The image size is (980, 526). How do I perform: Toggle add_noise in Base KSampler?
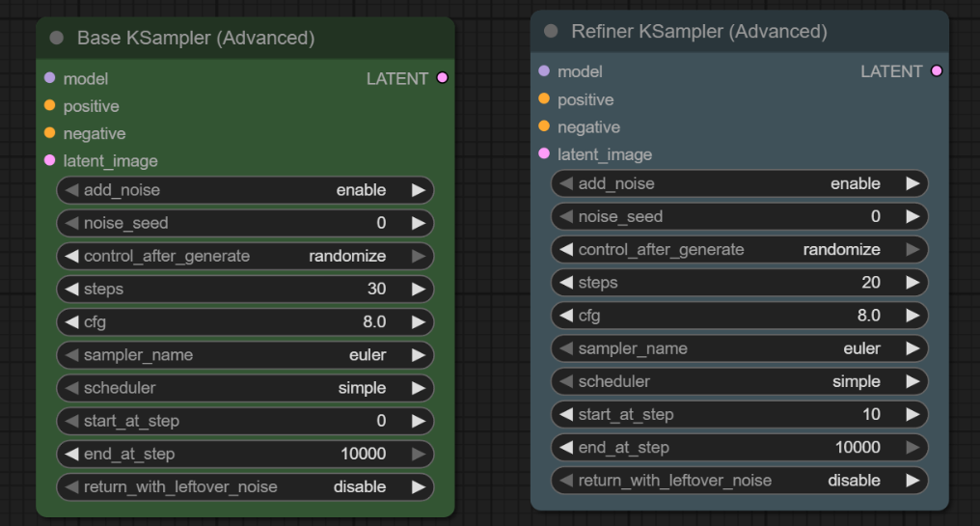245,190
